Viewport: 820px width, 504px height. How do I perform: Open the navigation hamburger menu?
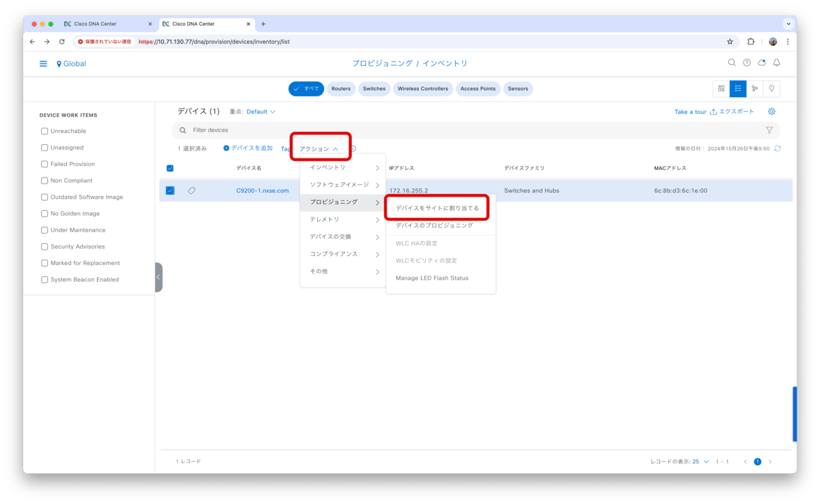point(42,63)
